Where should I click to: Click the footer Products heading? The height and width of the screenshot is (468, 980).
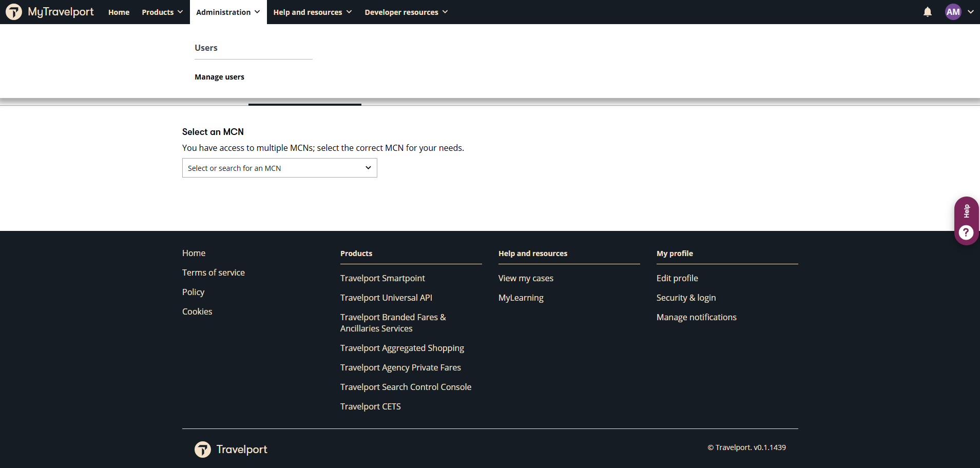[x=356, y=254]
